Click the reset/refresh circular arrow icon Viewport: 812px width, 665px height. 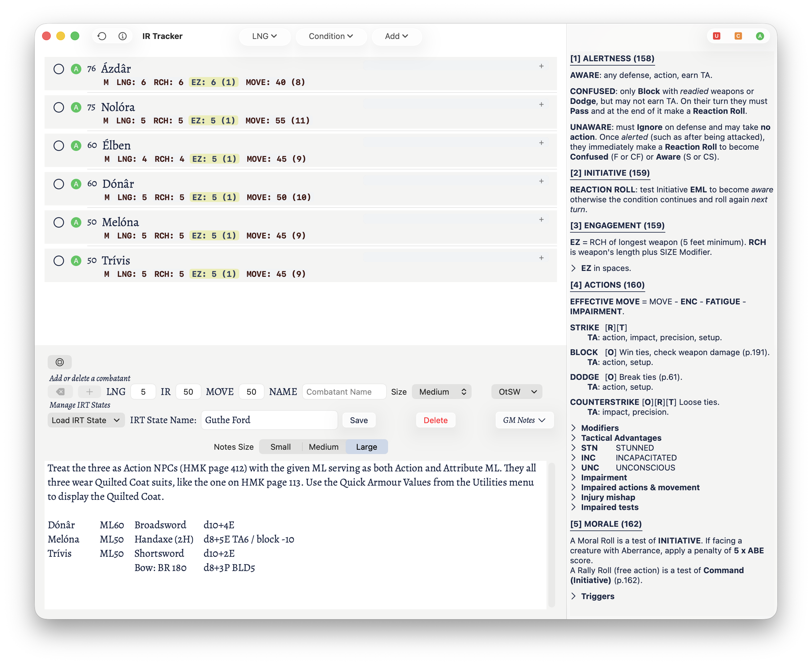(x=102, y=36)
